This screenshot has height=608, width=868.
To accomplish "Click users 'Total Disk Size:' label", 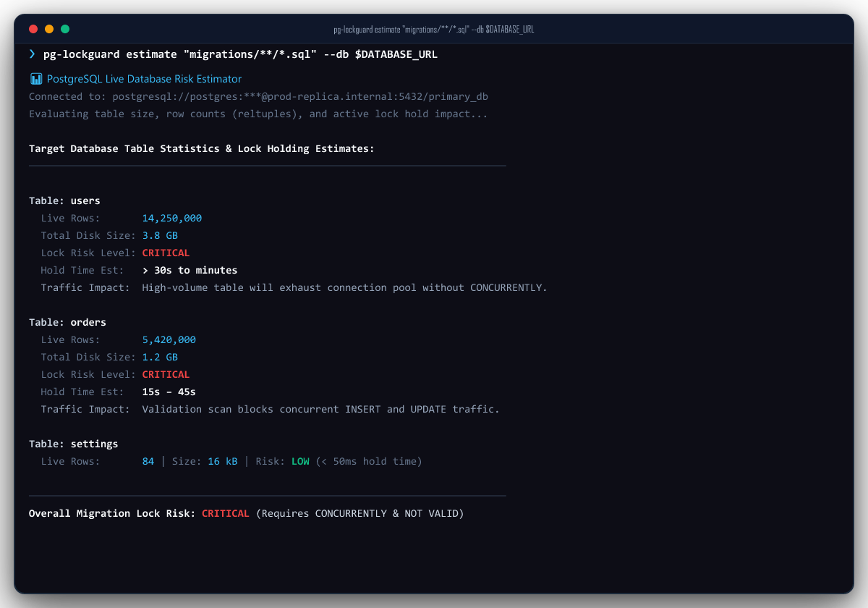I will 88,235.
